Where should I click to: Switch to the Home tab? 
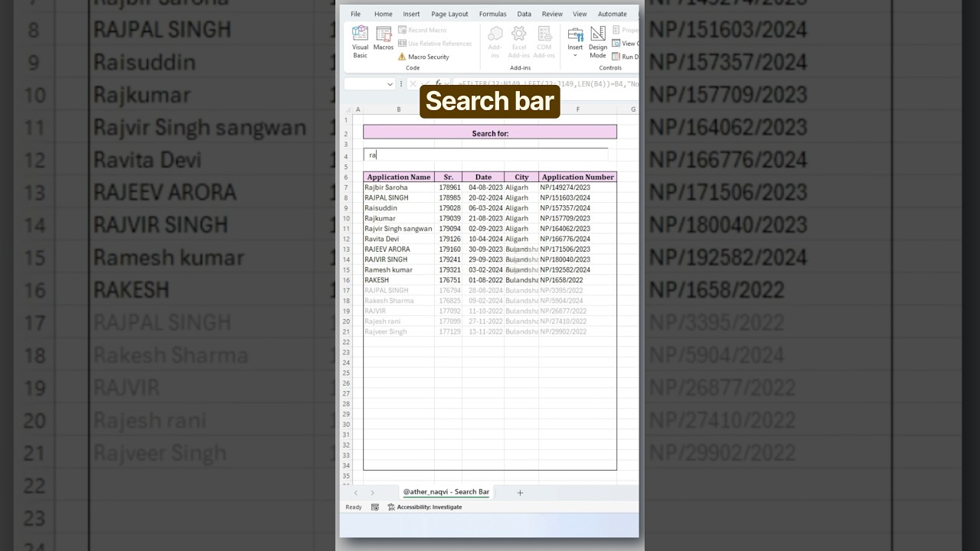tap(383, 14)
